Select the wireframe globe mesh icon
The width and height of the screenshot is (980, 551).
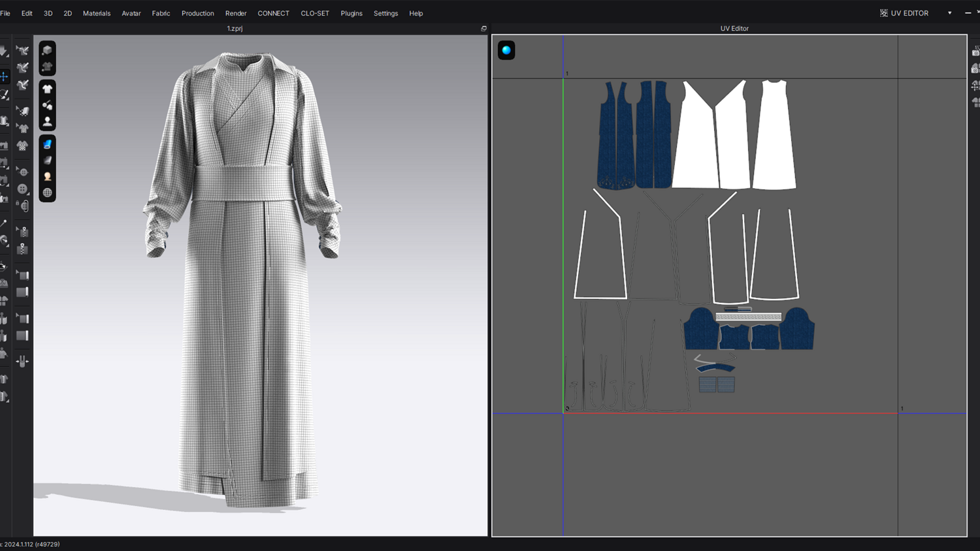tap(47, 193)
